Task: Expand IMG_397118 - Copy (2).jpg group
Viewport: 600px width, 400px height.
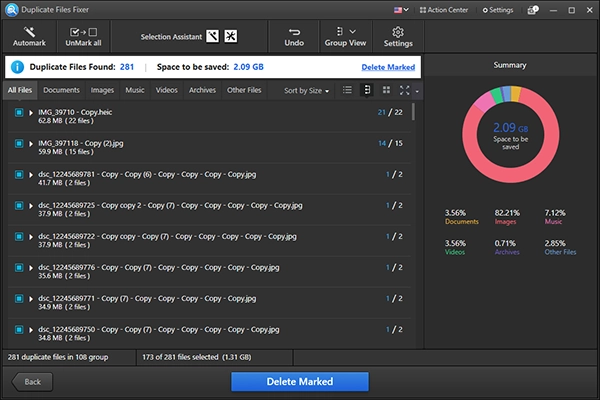Action: (31, 144)
